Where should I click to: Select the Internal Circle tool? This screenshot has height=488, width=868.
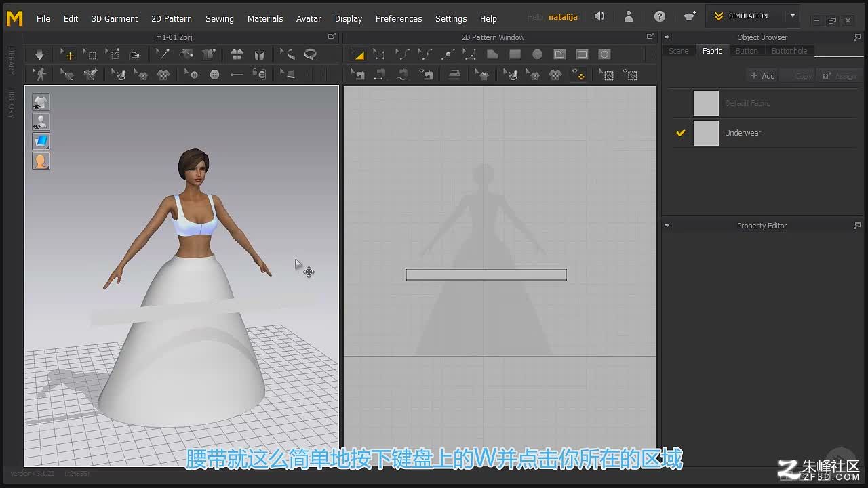pyautogui.click(x=604, y=54)
